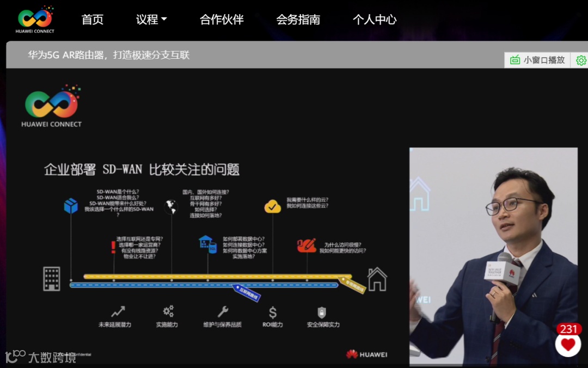
Task: Click the blue dashed internet route line
Action: [x=204, y=285]
